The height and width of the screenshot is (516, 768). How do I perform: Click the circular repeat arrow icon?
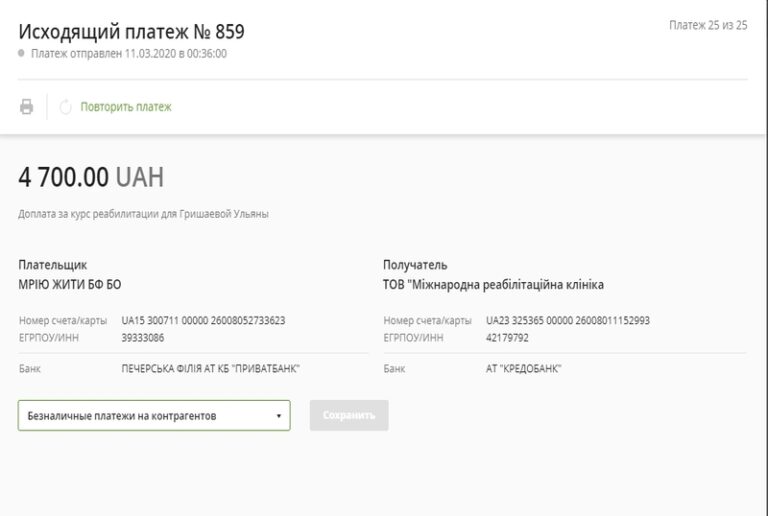(x=66, y=107)
